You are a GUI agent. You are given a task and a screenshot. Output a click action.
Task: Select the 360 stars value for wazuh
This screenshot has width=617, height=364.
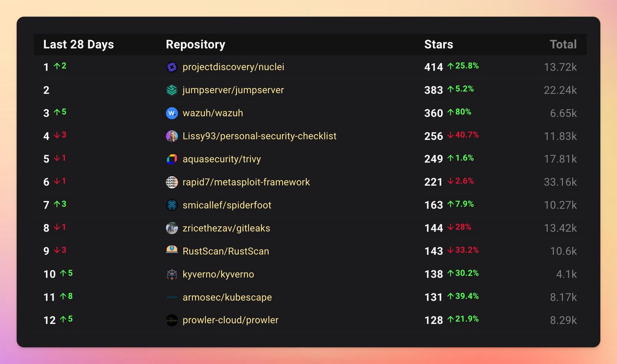click(x=433, y=113)
